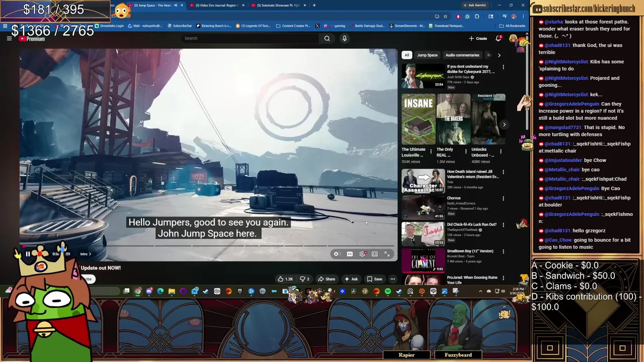The width and height of the screenshot is (644, 362).
Task: Open Did Chick-fil-A's Luck Run Out video
Action: [471, 224]
